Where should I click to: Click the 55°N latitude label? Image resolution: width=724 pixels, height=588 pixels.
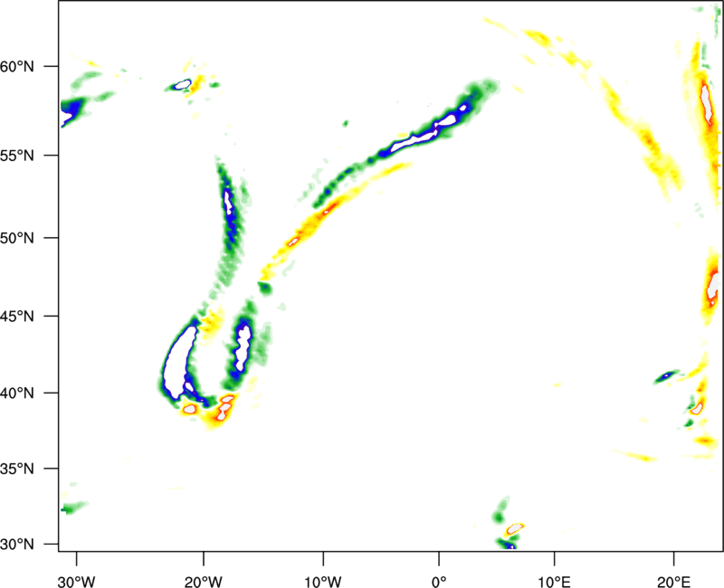17,156
